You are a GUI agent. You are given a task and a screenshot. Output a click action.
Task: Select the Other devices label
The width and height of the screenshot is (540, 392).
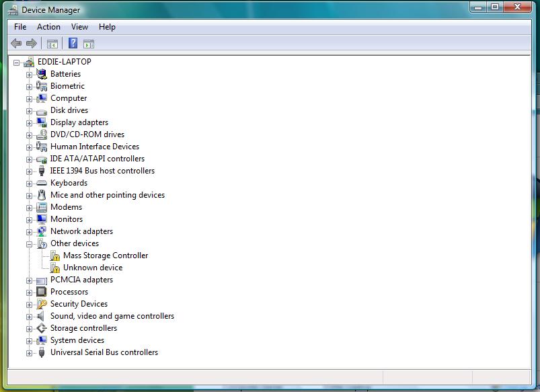tap(75, 243)
